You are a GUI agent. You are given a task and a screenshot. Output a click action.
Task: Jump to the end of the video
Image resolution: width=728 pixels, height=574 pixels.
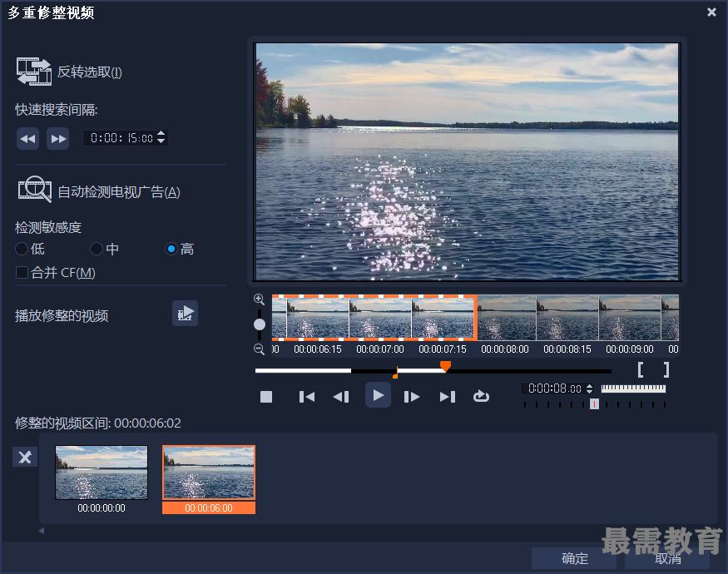pos(448,397)
